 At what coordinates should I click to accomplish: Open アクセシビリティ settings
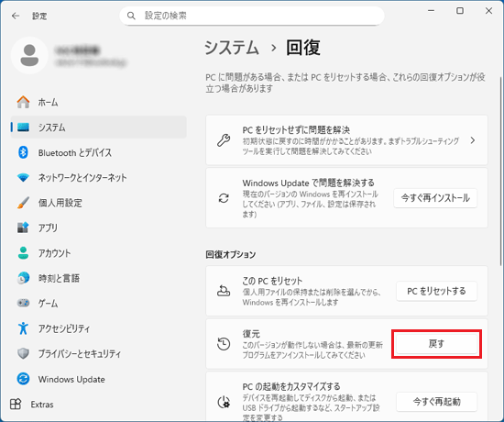pos(99,328)
